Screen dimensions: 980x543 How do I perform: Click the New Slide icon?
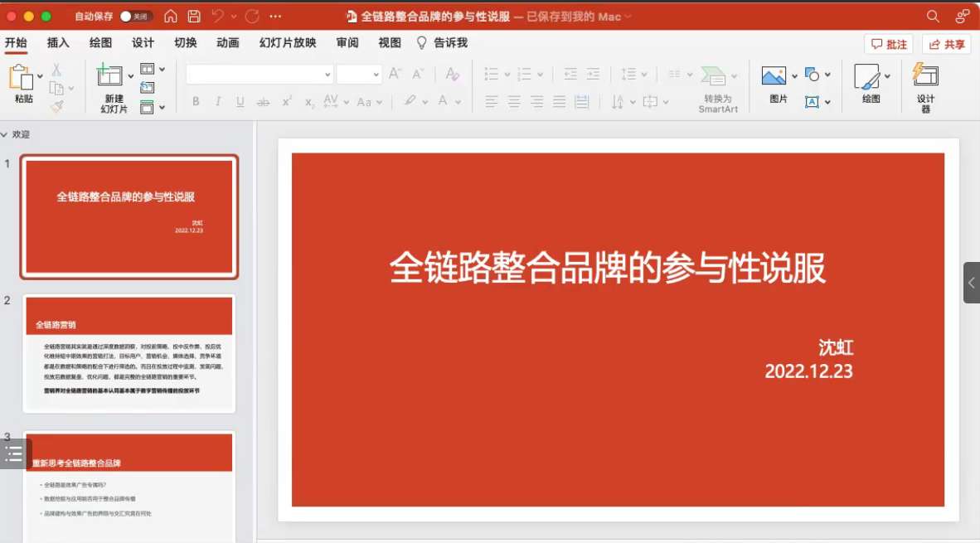pos(110,76)
